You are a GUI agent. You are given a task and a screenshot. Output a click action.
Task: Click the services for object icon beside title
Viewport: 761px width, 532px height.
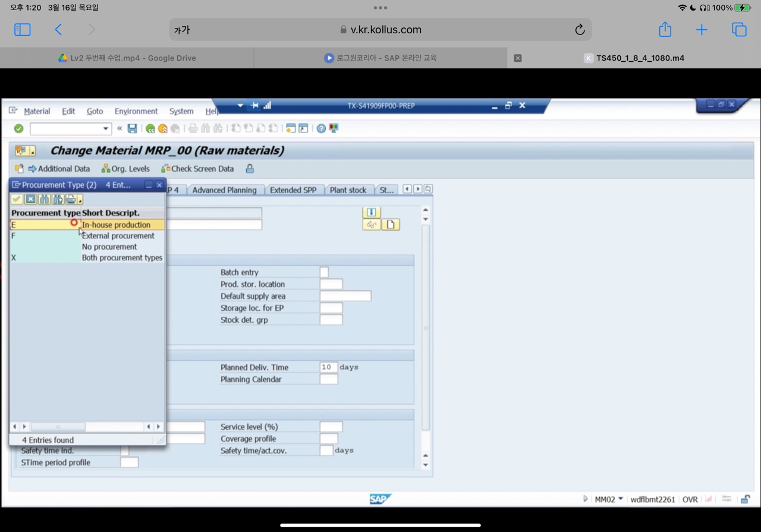coord(25,151)
